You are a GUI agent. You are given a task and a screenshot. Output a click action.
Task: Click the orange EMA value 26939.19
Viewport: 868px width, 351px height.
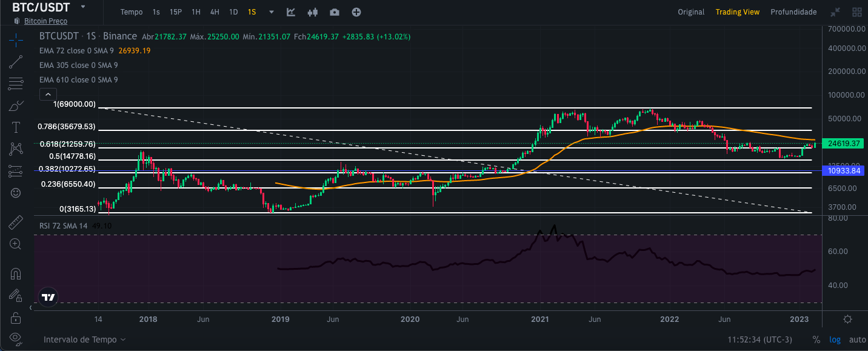point(135,50)
